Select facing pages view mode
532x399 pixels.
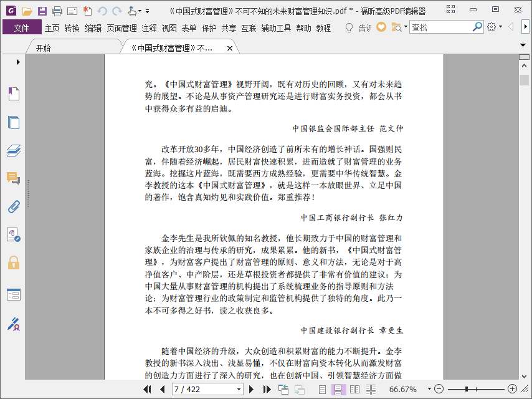pyautogui.click(x=354, y=389)
